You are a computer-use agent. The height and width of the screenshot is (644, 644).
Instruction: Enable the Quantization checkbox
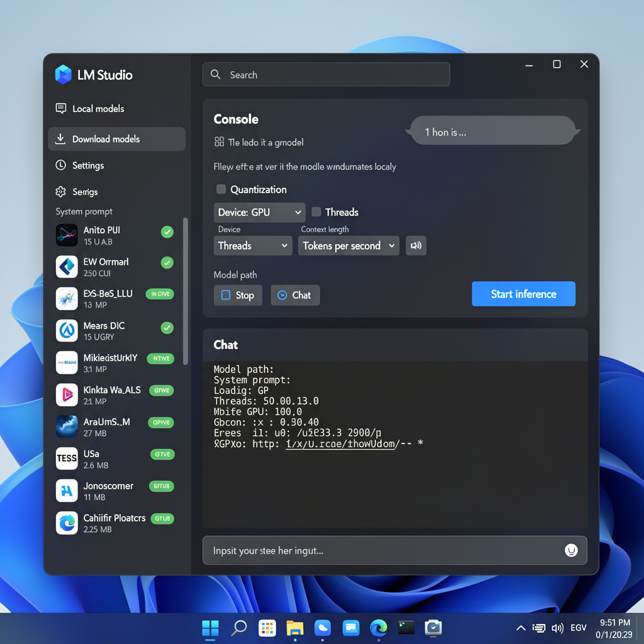(x=221, y=189)
